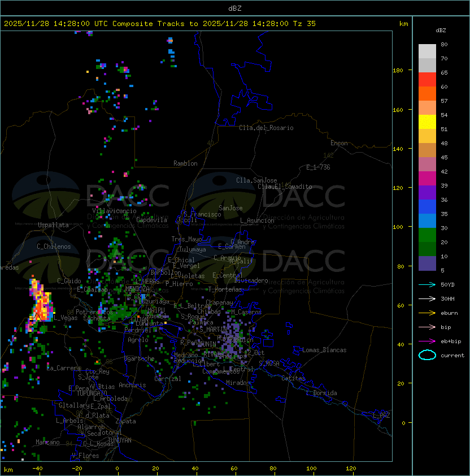Click the L_PAZ label
Viewport: 470px width, 476px height.
click(381, 416)
